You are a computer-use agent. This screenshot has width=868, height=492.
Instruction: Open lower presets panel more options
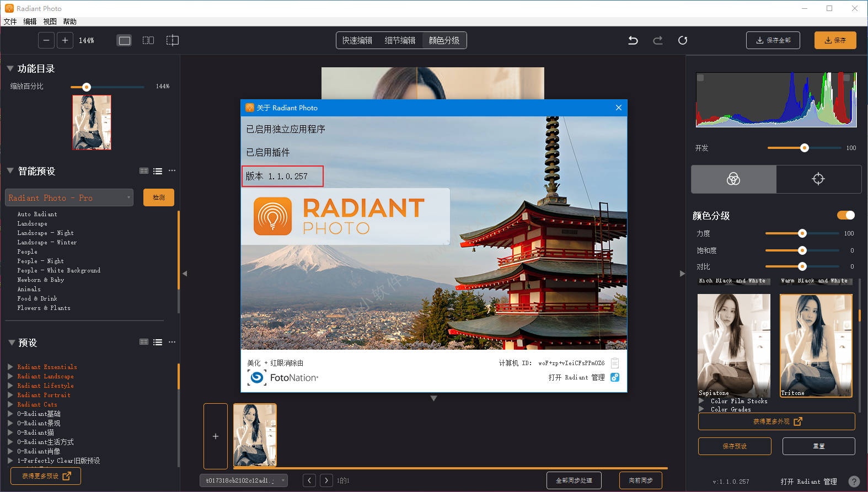coord(172,342)
